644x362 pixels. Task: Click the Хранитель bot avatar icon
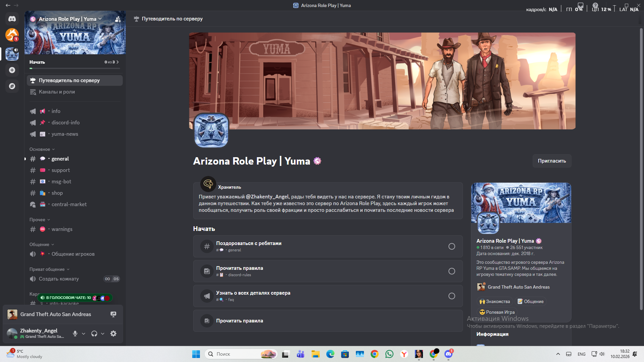(208, 184)
